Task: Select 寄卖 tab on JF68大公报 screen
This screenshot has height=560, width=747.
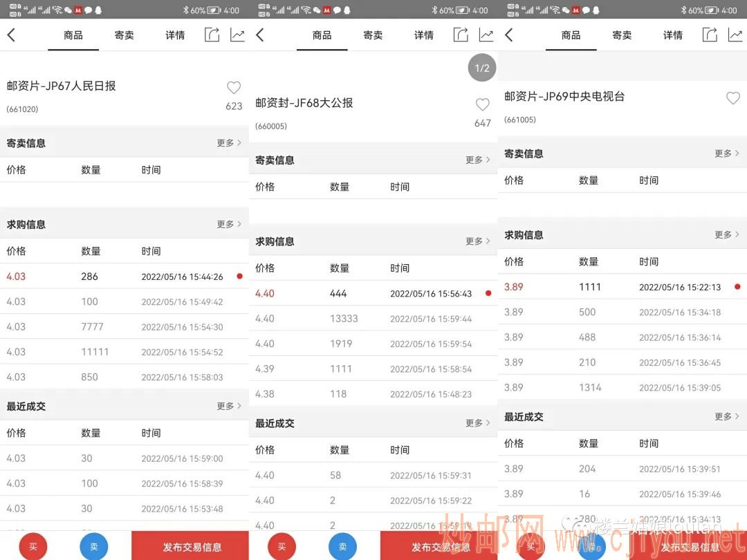Action: pos(373,35)
